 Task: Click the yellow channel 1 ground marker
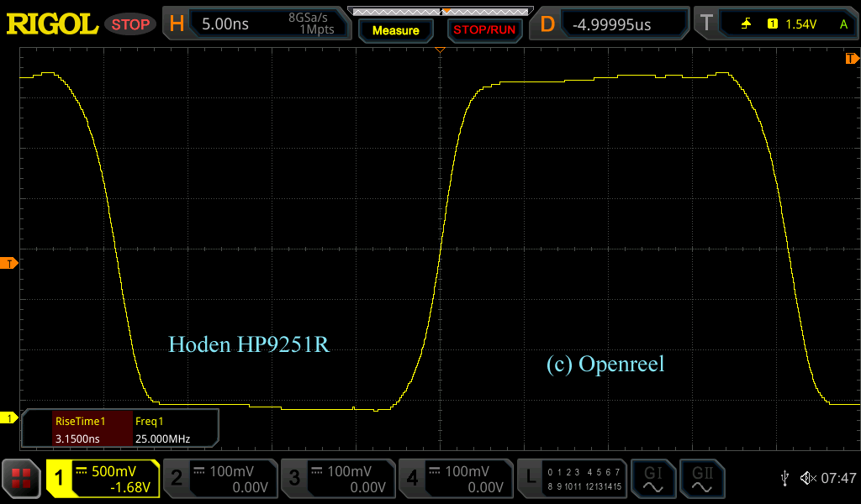coord(8,418)
